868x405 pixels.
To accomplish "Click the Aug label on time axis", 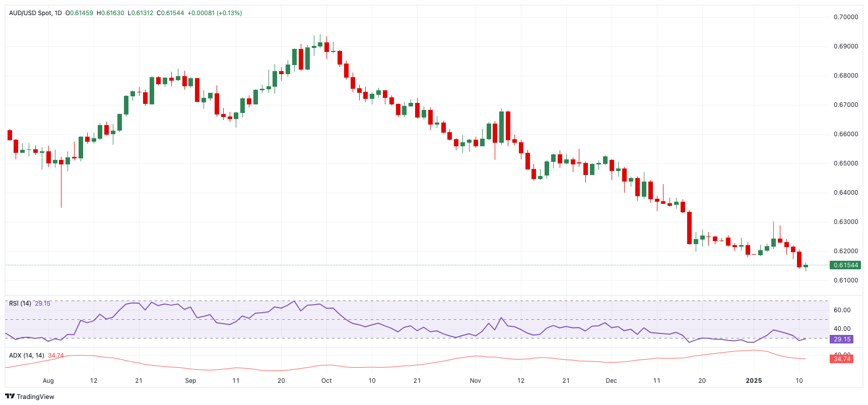I will click(x=48, y=381).
